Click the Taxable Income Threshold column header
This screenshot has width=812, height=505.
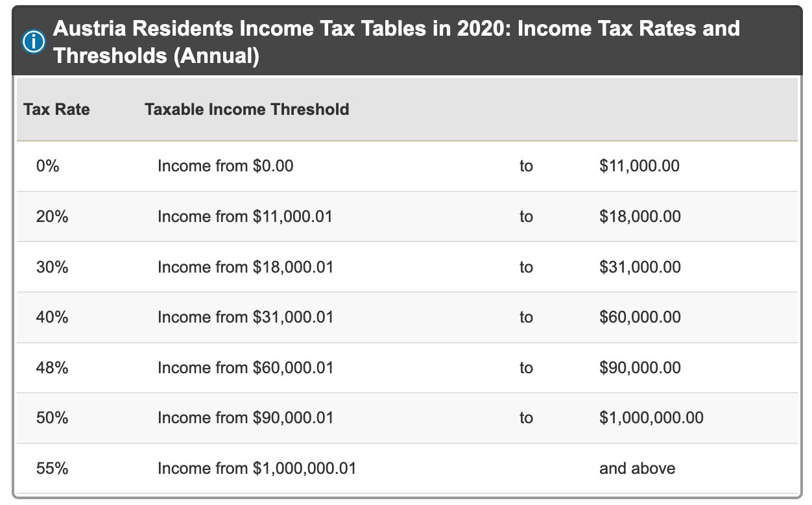[247, 109]
